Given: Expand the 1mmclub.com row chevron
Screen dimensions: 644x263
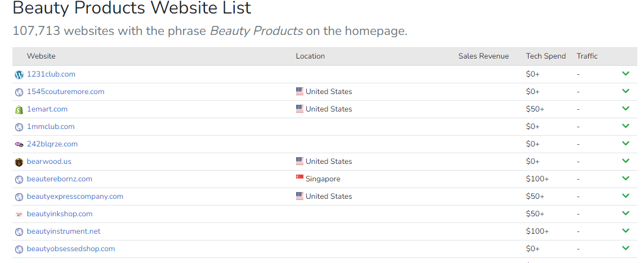Looking at the screenshot, I should [x=625, y=126].
